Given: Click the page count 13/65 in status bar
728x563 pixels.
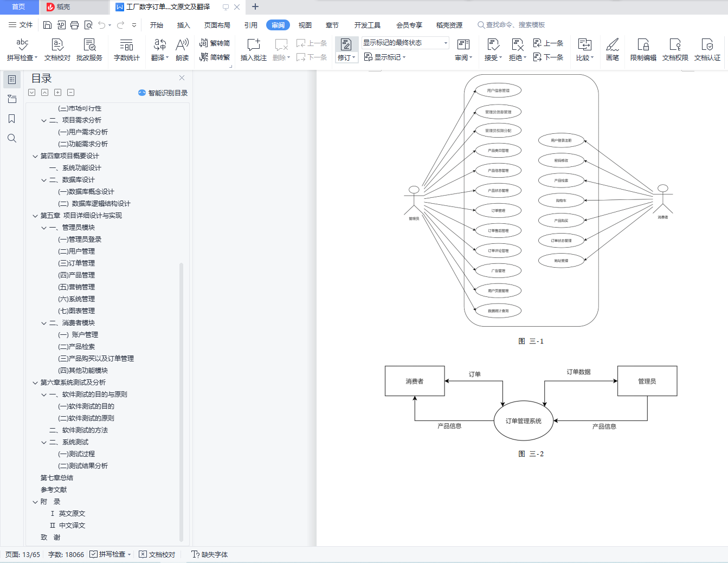Looking at the screenshot, I should coord(23,554).
